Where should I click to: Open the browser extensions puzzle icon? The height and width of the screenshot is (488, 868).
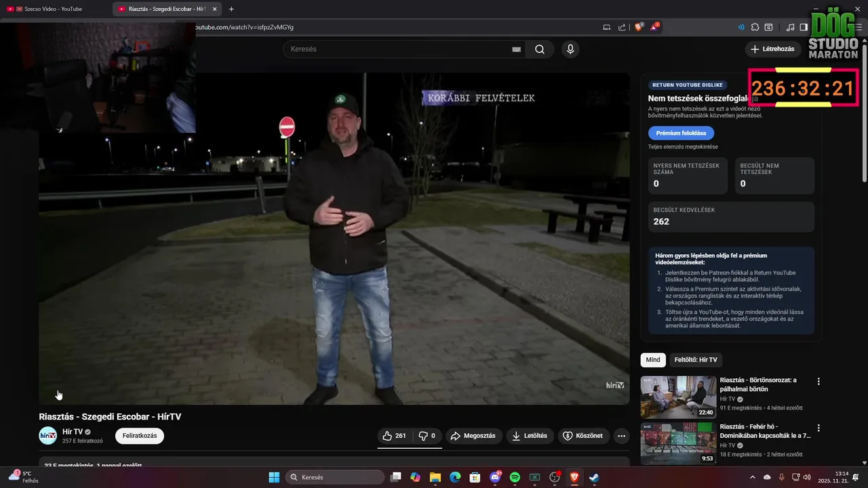[755, 27]
